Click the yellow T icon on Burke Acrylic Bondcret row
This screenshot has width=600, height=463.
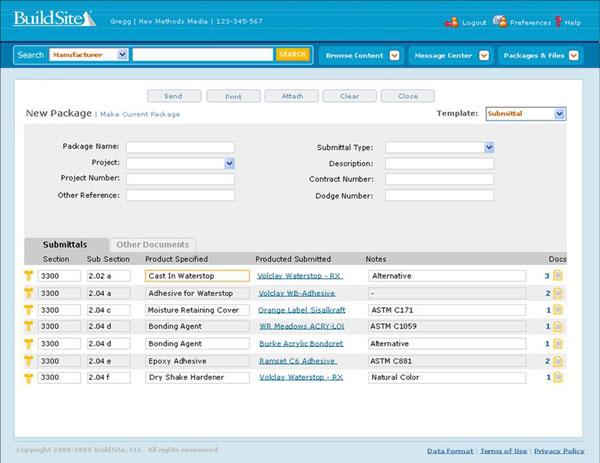pos(29,344)
